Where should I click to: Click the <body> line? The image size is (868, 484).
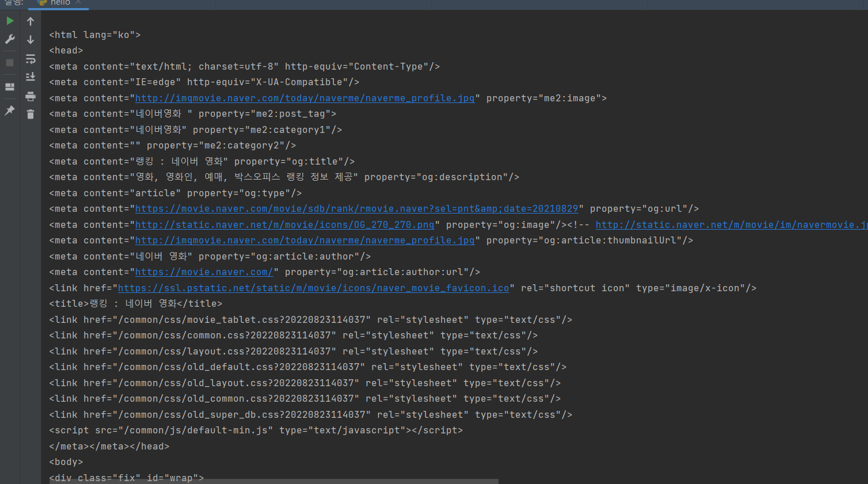(x=66, y=462)
